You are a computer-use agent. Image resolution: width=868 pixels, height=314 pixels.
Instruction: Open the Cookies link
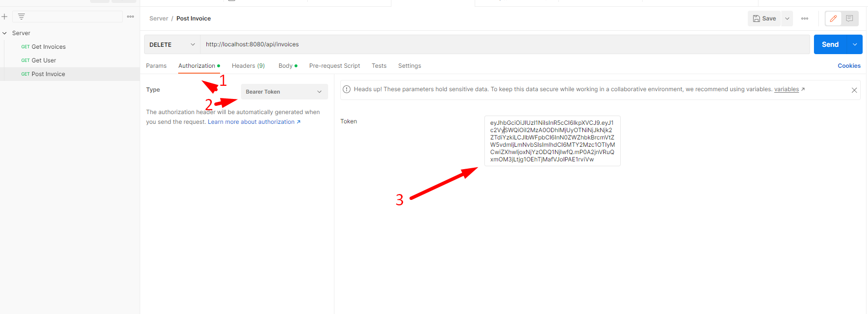click(849, 66)
